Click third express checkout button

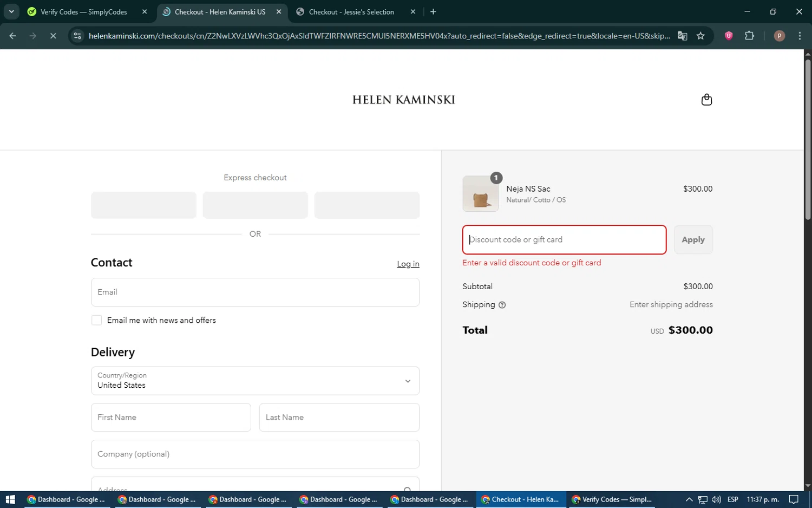click(x=366, y=205)
